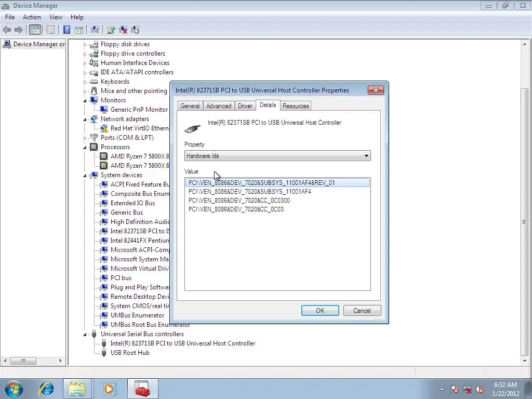The width and height of the screenshot is (532, 399).
Task: Expand the Keyboards node
Action: tap(85, 82)
